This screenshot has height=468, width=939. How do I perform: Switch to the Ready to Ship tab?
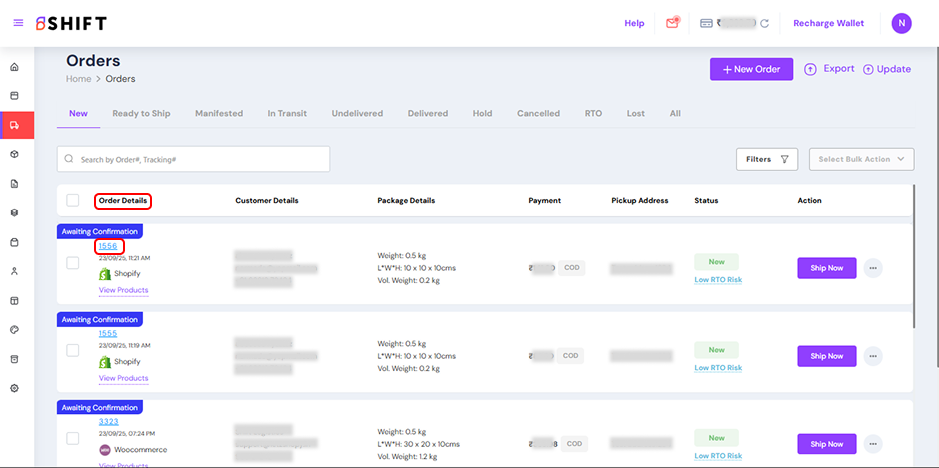click(x=141, y=114)
